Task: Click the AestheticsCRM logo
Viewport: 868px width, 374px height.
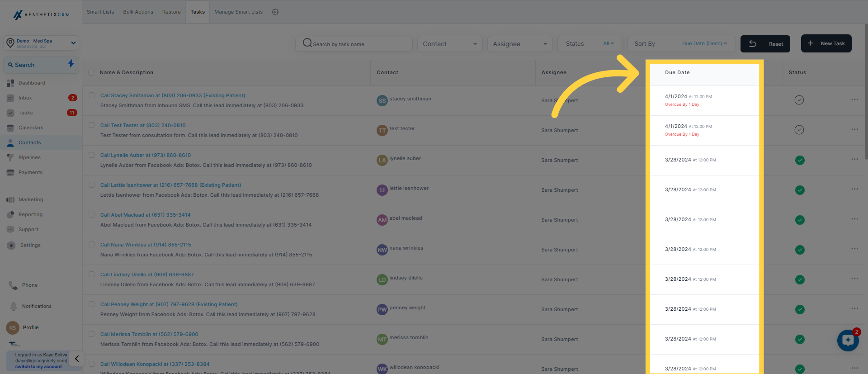Action: pos(41,14)
